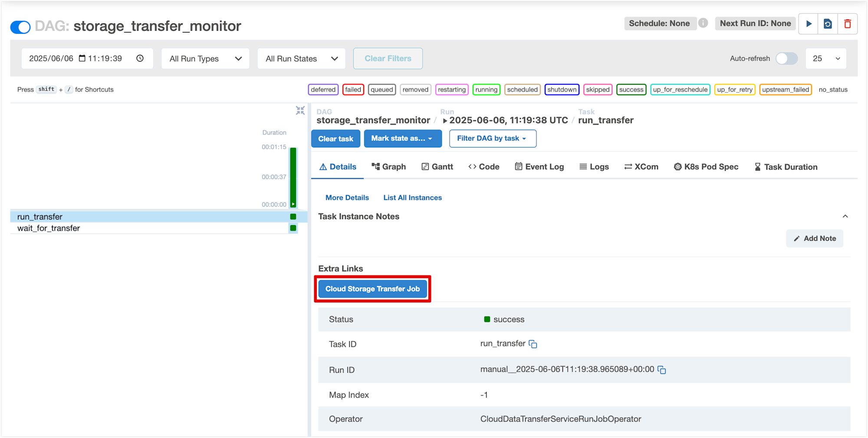Select the success state badge
Image resolution: width=868 pixels, height=438 pixels.
click(x=631, y=90)
